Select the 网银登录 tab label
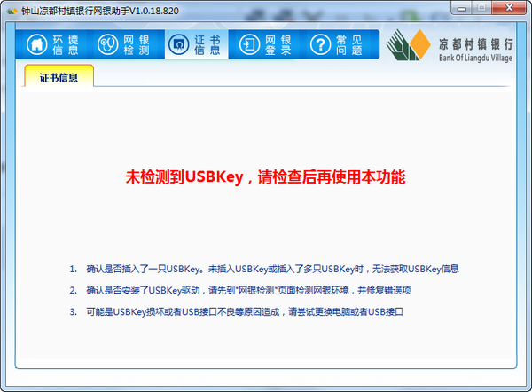This screenshot has height=392, width=532. (x=278, y=45)
